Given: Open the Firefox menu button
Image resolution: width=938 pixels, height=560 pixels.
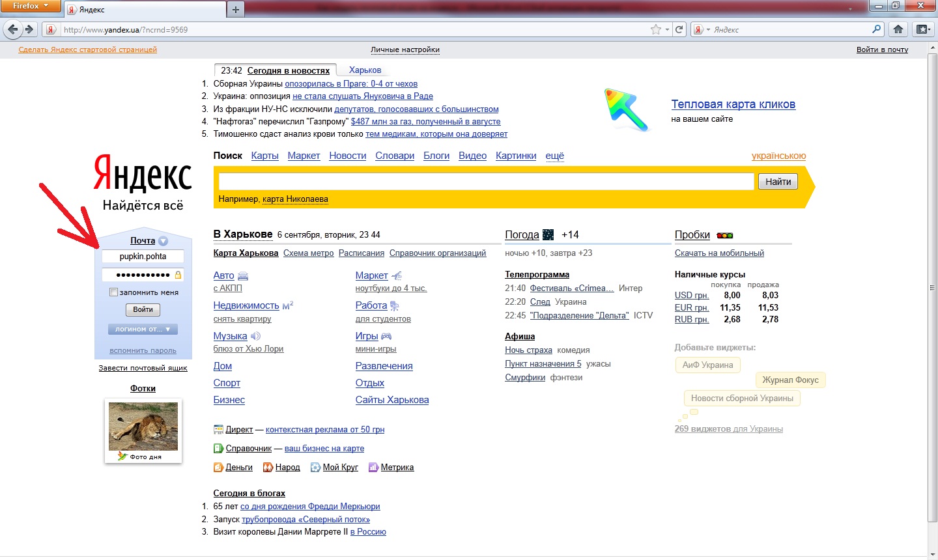Looking at the screenshot, I should [31, 6].
